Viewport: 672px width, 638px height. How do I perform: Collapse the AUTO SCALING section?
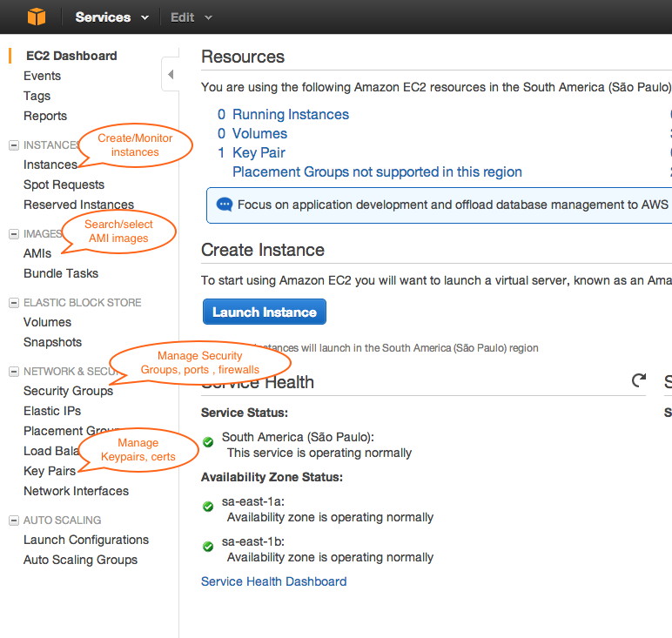click(14, 520)
